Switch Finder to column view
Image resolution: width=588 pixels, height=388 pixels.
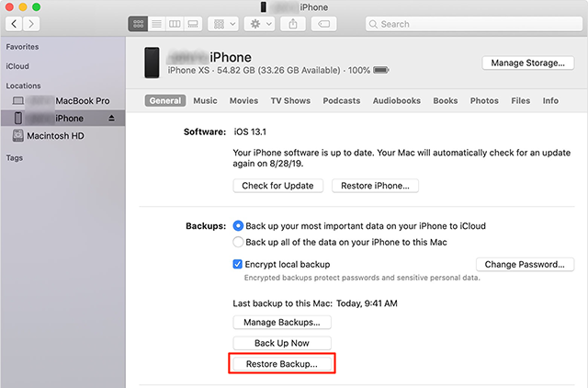175,24
